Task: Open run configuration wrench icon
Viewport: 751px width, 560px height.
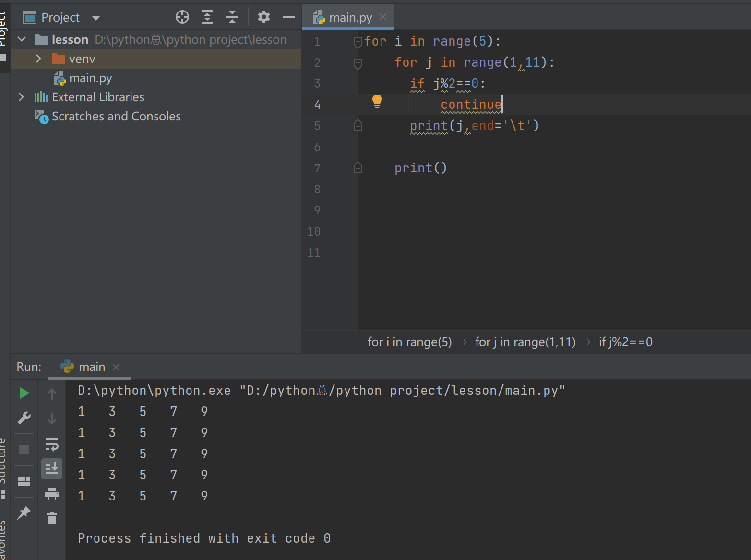Action: coord(24,418)
